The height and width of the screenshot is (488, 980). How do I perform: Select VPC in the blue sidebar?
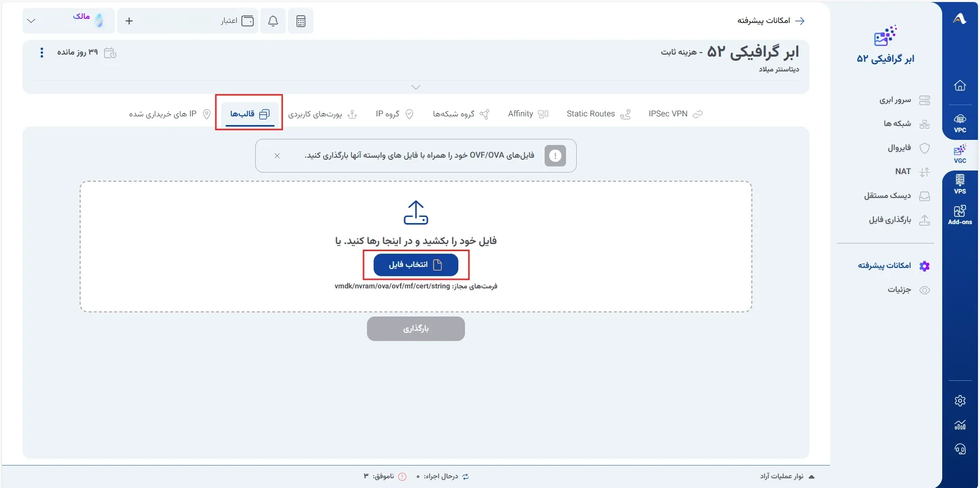tap(960, 123)
